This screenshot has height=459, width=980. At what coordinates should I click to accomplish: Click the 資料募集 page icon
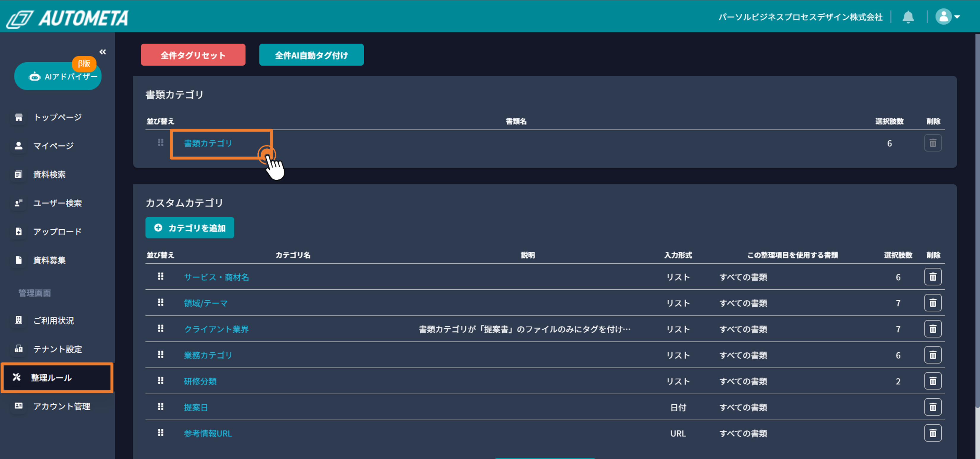19,260
